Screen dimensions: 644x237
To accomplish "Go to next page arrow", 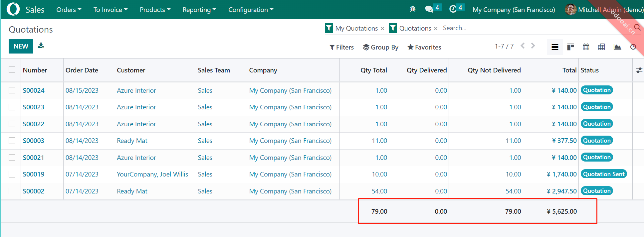I will 533,46.
